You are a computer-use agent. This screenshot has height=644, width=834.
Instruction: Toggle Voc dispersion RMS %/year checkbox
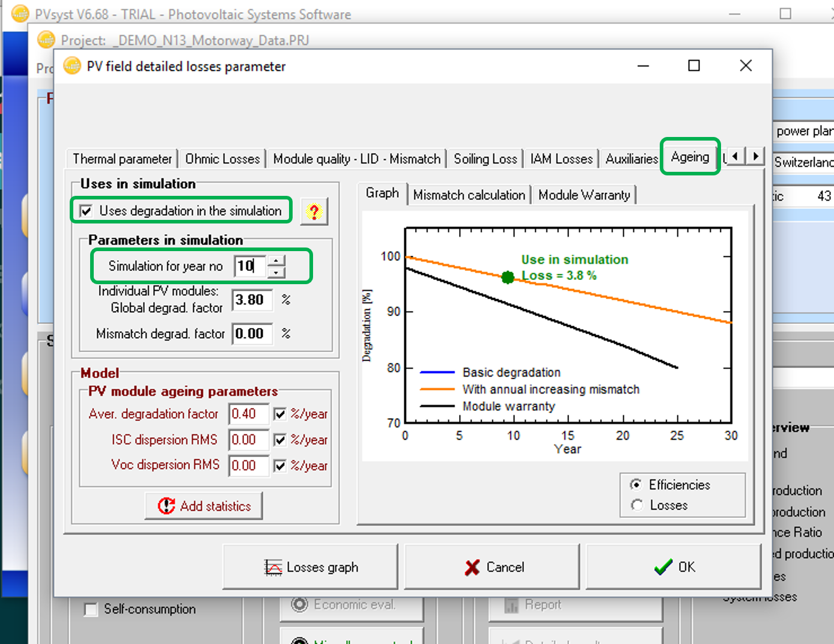[280, 466]
